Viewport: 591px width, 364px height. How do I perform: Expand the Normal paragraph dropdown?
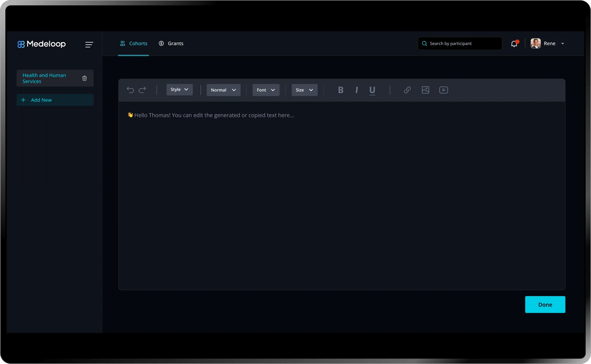223,90
